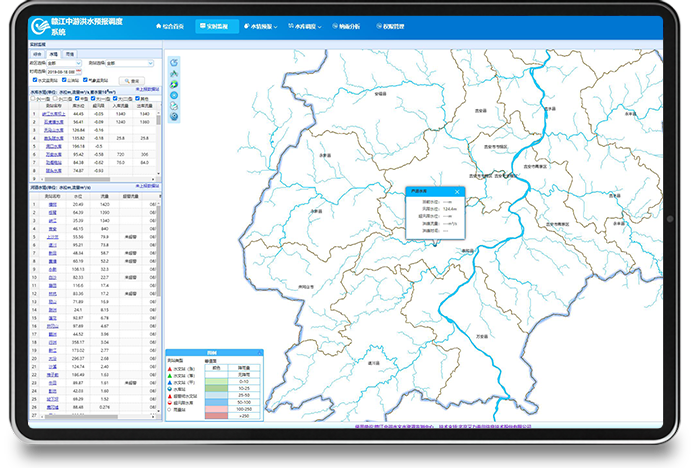Switch to the second tab in left panel
This screenshot has width=695, height=468.
(x=54, y=52)
